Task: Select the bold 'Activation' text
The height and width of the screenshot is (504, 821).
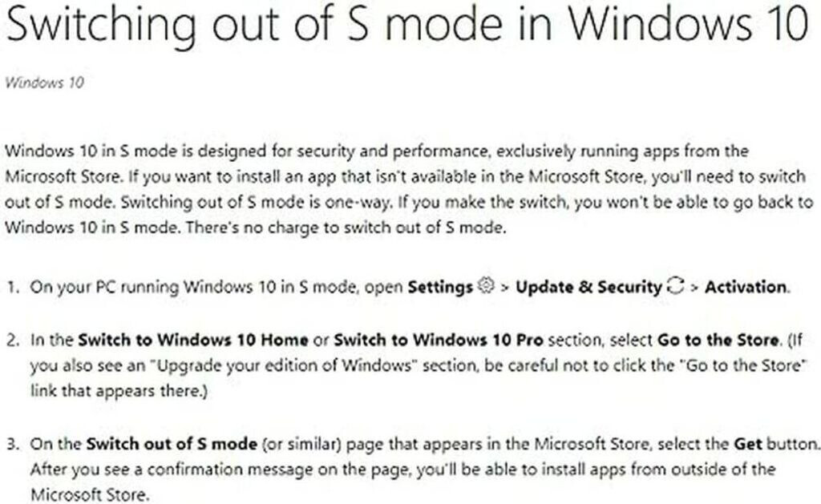Action: pyautogui.click(x=746, y=287)
